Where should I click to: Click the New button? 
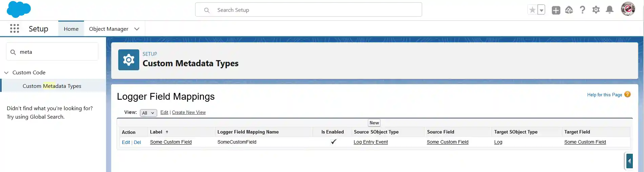[374, 123]
